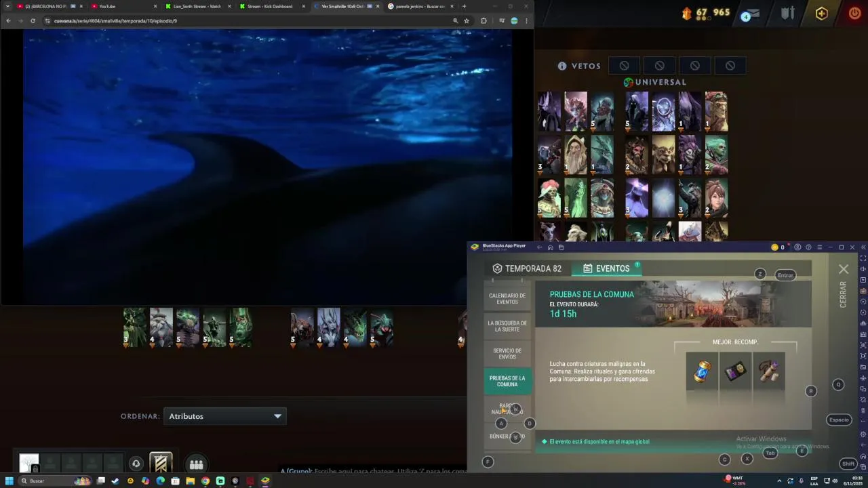Click the Entrar key overlay button
The width and height of the screenshot is (868, 488).
pyautogui.click(x=785, y=275)
